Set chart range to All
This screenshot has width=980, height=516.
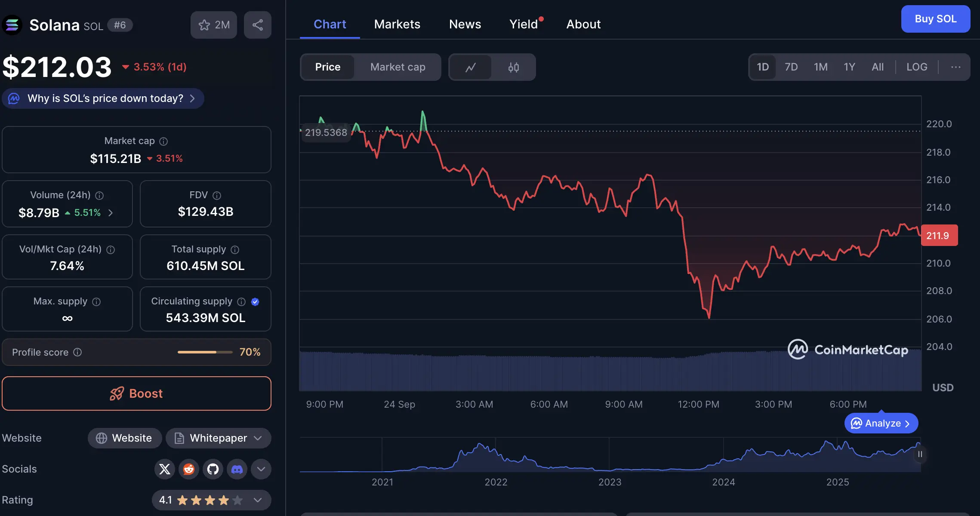(x=878, y=67)
